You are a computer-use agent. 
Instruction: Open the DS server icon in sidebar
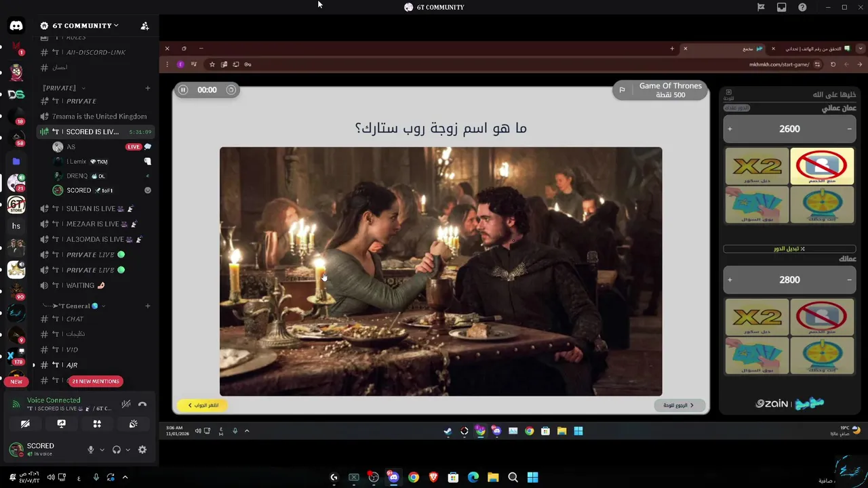(16, 94)
